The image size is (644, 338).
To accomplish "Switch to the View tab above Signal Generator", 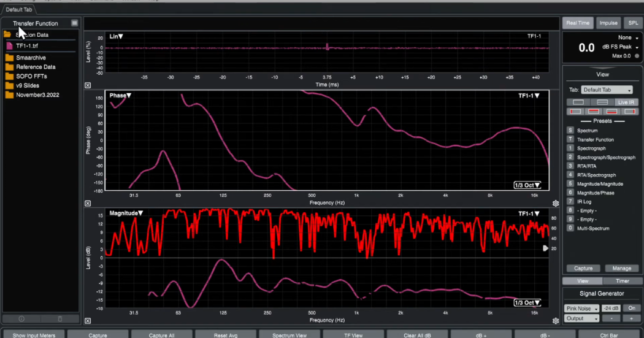I will point(583,281).
